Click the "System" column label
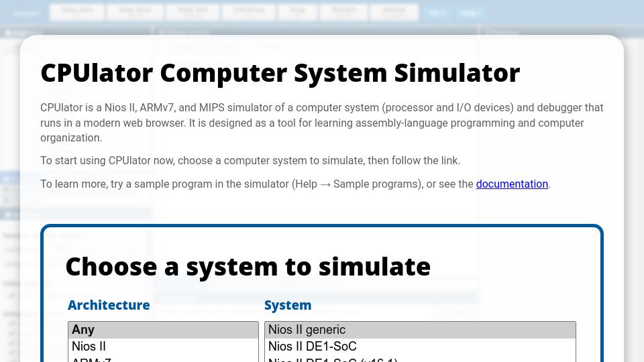 pyautogui.click(x=288, y=305)
